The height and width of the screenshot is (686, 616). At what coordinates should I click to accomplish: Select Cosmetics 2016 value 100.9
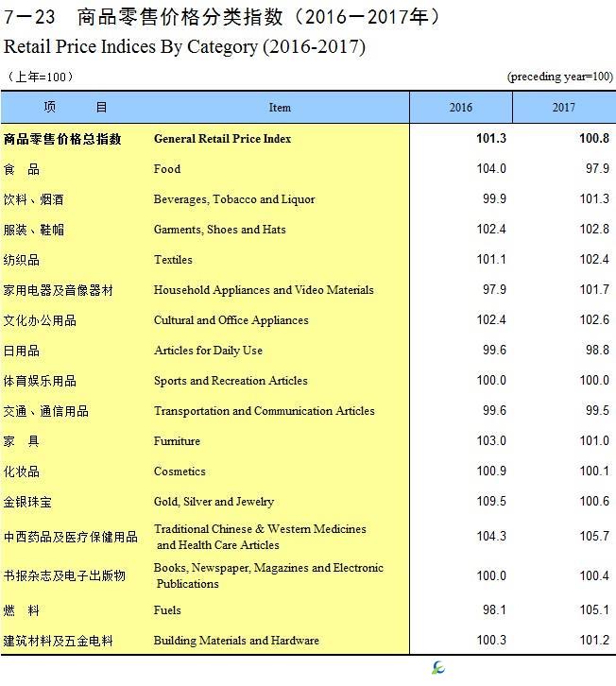coord(491,471)
